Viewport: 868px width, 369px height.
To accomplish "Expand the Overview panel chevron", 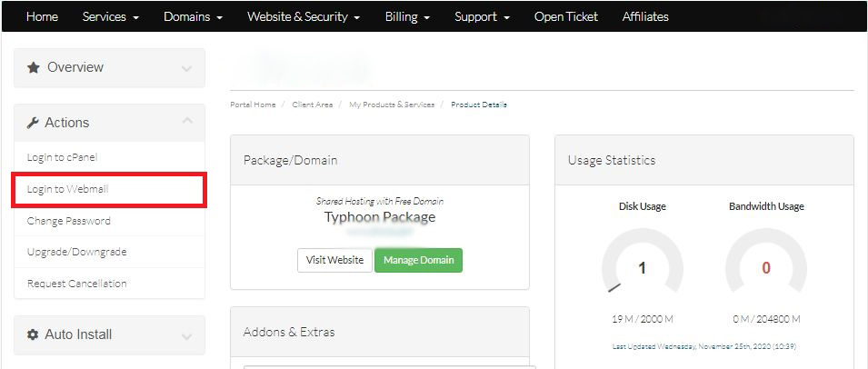I will coord(186,68).
